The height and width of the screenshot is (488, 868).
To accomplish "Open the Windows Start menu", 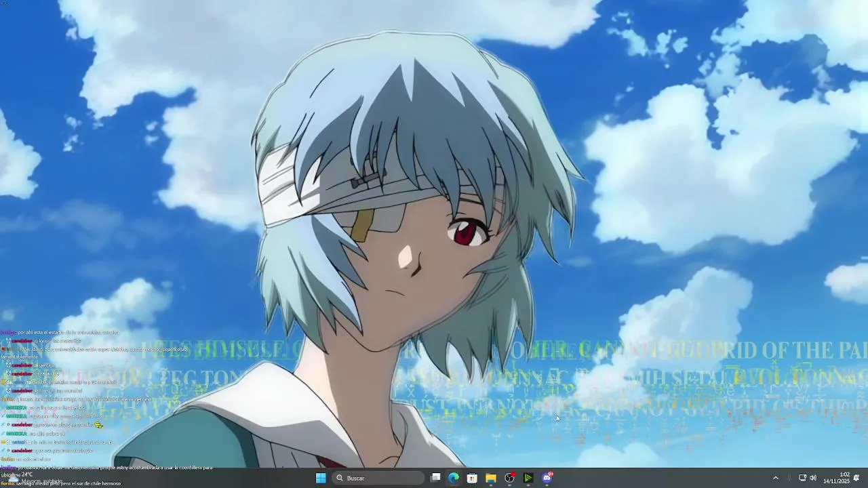I will click(x=321, y=478).
